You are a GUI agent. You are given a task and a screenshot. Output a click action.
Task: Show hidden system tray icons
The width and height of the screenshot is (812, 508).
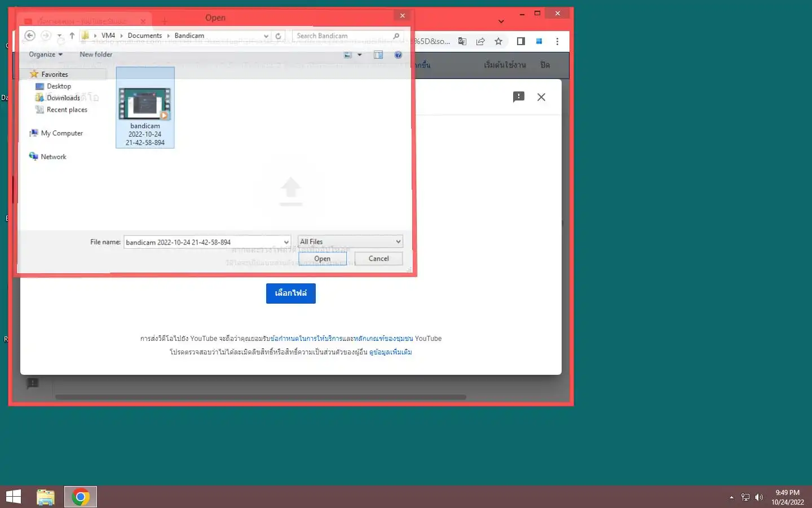pos(731,497)
